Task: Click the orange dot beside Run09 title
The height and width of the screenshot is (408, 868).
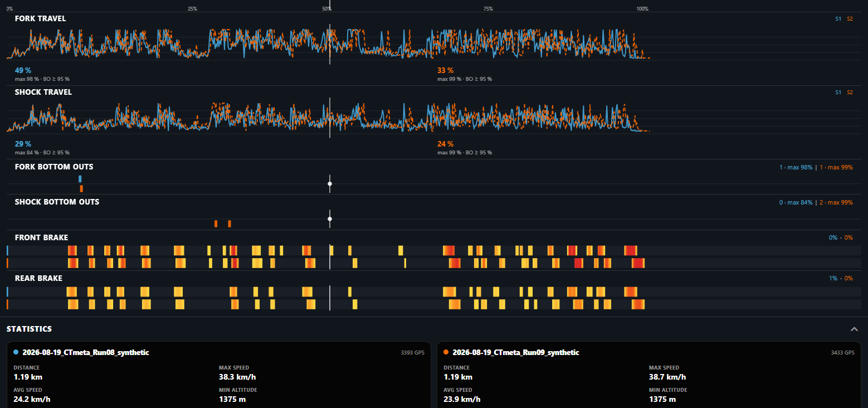Action: pos(446,352)
